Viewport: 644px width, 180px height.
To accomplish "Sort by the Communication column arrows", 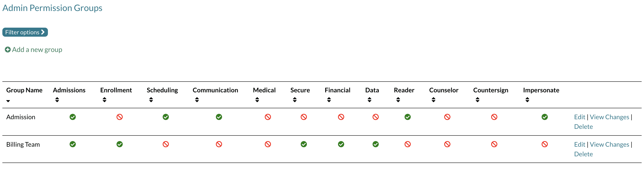I will tap(197, 100).
